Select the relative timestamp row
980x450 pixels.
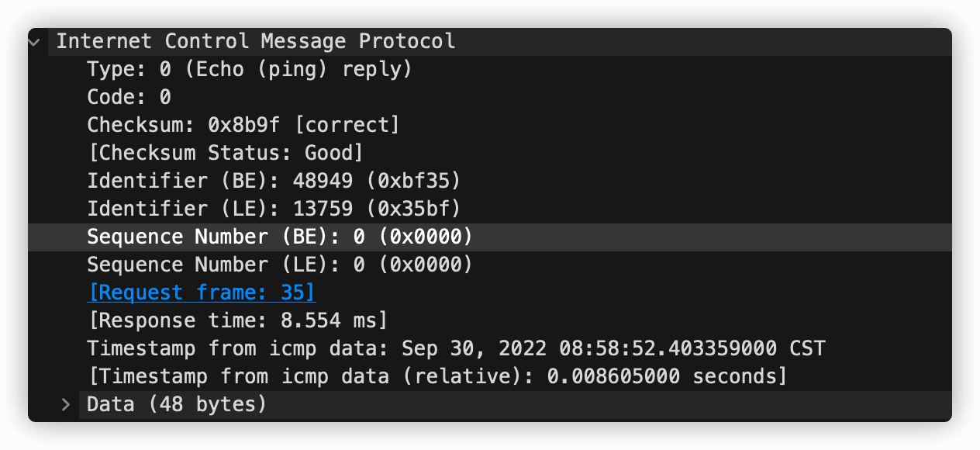tap(490, 376)
